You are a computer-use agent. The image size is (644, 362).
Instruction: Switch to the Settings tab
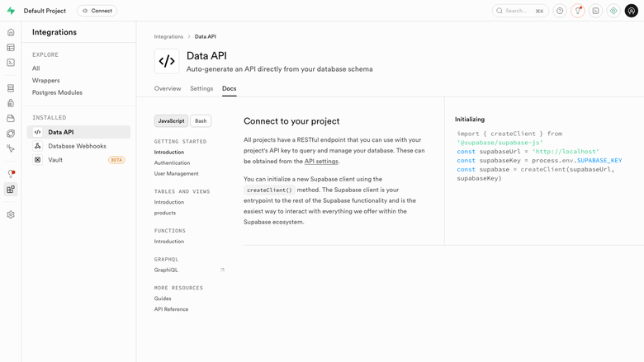pos(201,88)
